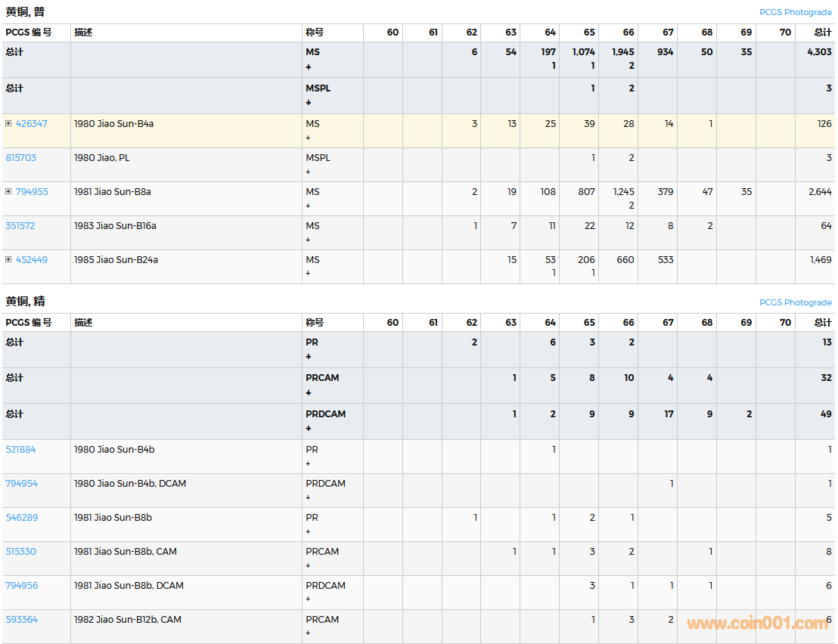The width and height of the screenshot is (838, 644).
Task: Open PCGS number 426347 link
Action: (31, 123)
